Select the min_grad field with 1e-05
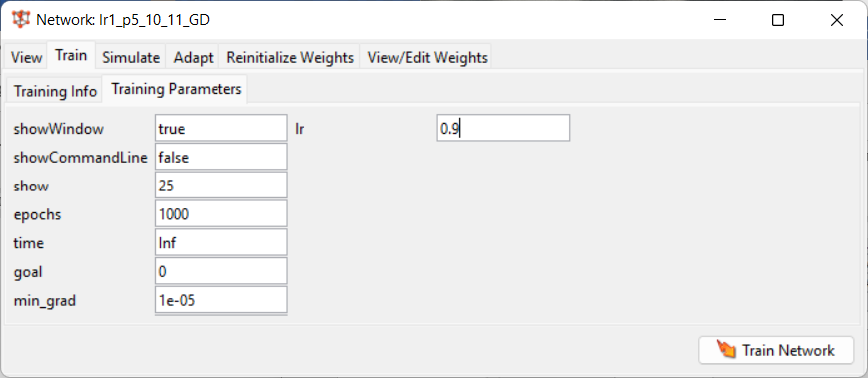Image resolution: width=868 pixels, height=378 pixels. click(x=220, y=300)
